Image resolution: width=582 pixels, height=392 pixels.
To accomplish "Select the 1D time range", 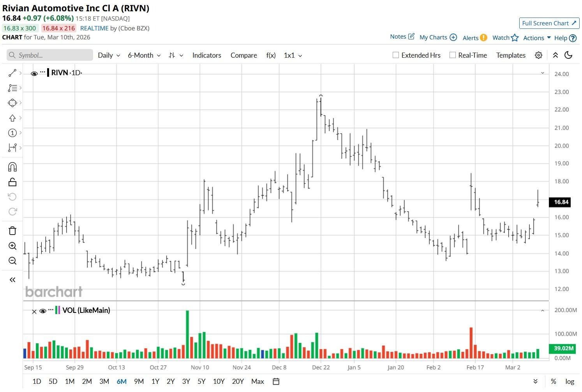I will click(37, 381).
